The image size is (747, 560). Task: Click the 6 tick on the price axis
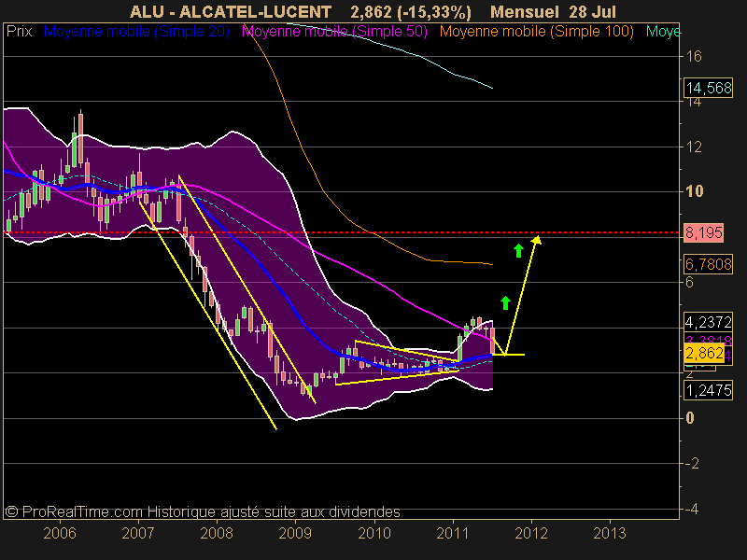click(x=689, y=282)
